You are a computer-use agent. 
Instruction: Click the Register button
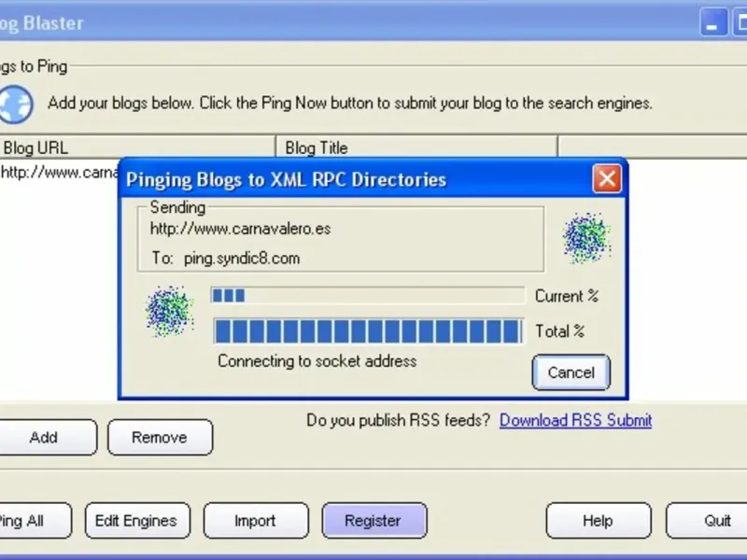point(374,521)
